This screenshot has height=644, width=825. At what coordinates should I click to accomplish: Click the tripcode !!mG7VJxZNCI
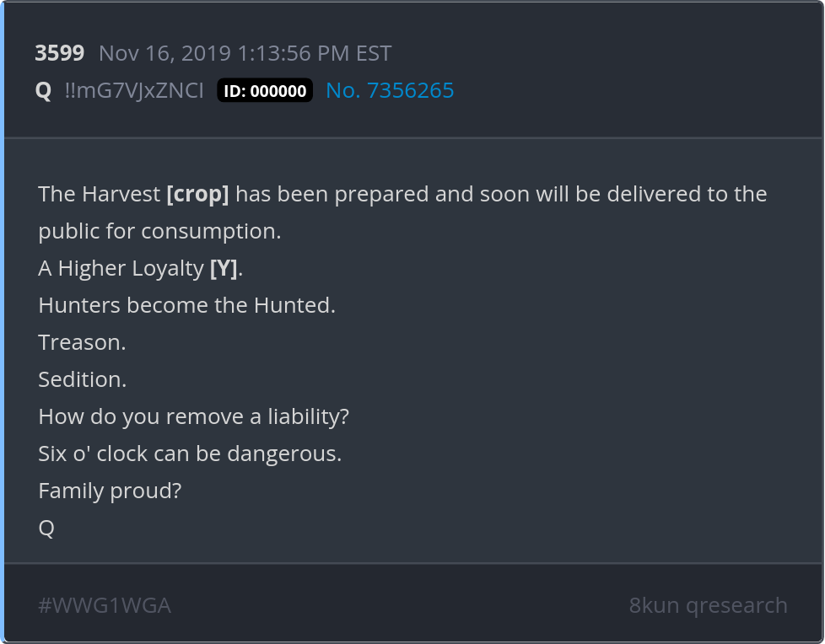[134, 90]
